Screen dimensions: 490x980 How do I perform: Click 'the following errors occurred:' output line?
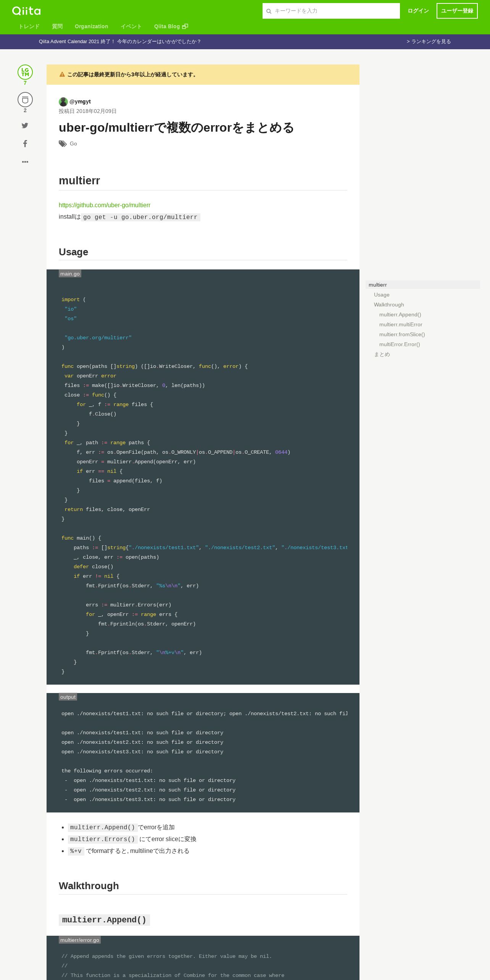(107, 771)
